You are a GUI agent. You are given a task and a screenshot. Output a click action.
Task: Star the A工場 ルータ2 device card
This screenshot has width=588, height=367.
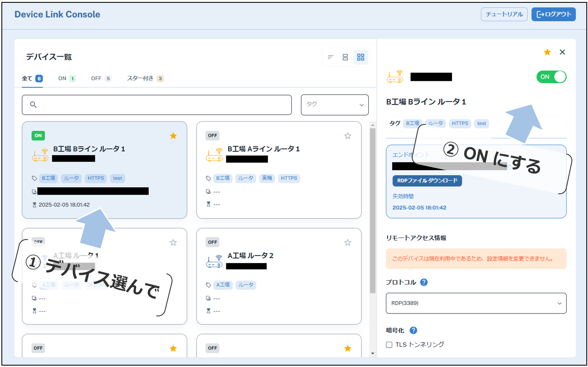coord(347,242)
